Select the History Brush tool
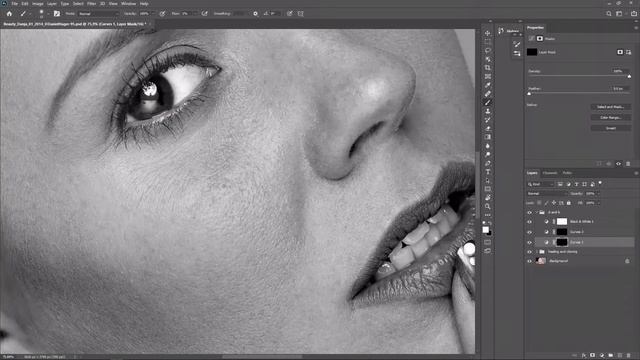This screenshot has width=640, height=360. pyautogui.click(x=487, y=120)
